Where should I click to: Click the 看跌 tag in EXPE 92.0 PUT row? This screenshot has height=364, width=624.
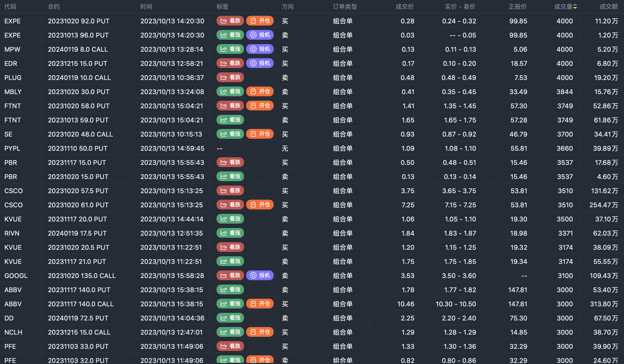click(230, 21)
